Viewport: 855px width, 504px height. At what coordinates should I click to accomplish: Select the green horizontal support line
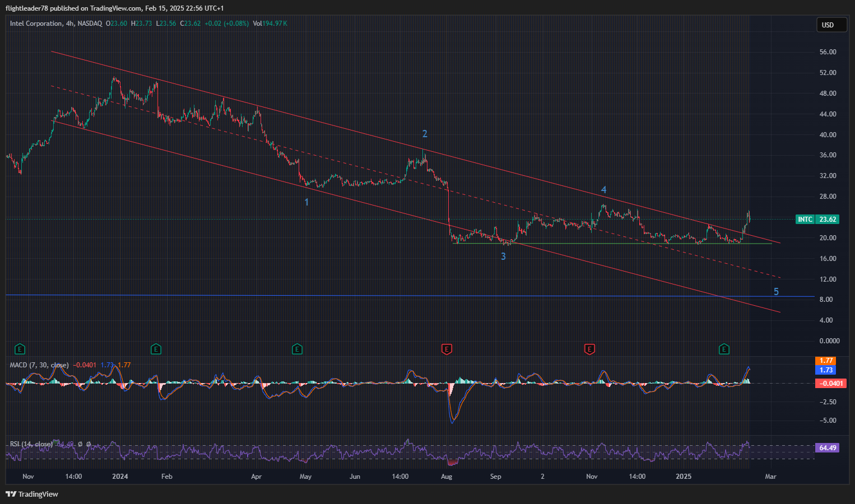(612, 244)
